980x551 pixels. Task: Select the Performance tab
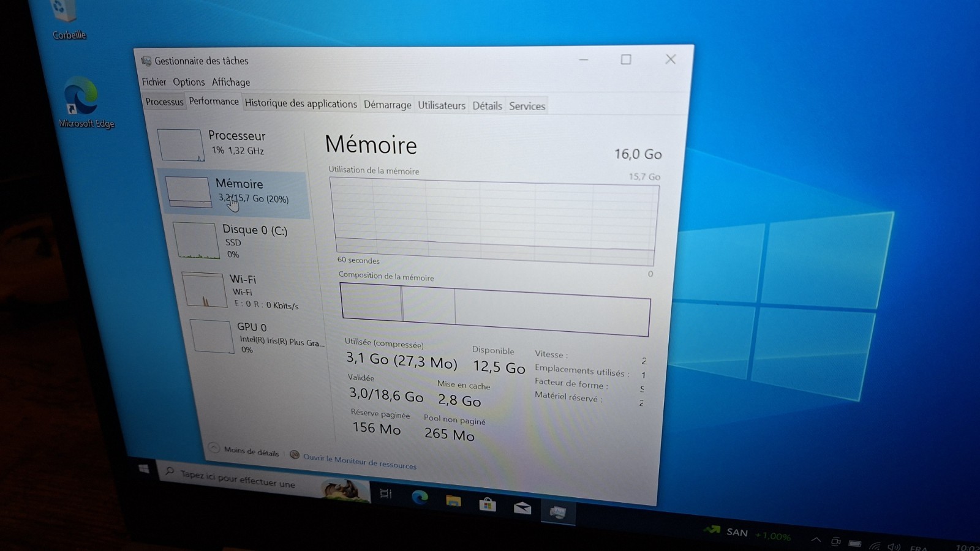tap(214, 101)
